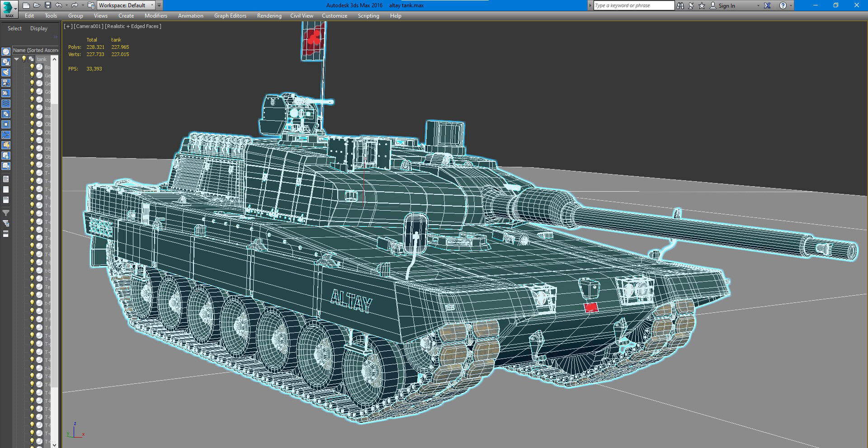Open the Help dropdown arrow
This screenshot has height=448, width=868.
791,5
